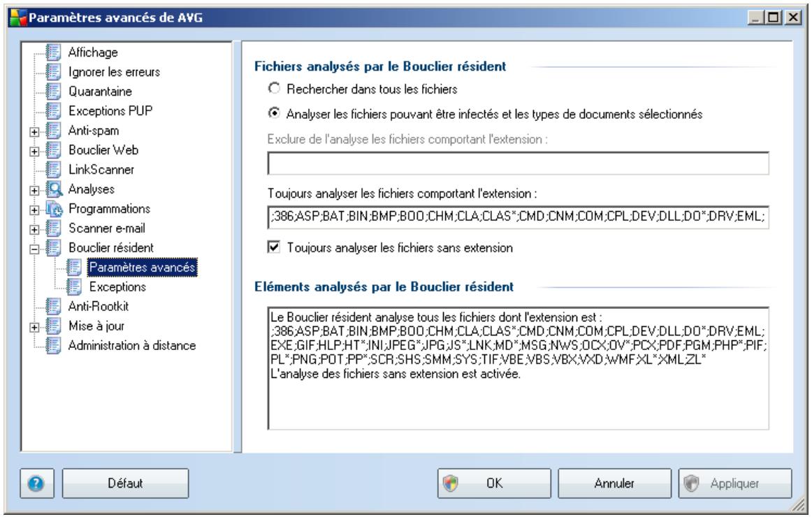
Task: Click the Analyses magnifier icon
Action: 54,189
